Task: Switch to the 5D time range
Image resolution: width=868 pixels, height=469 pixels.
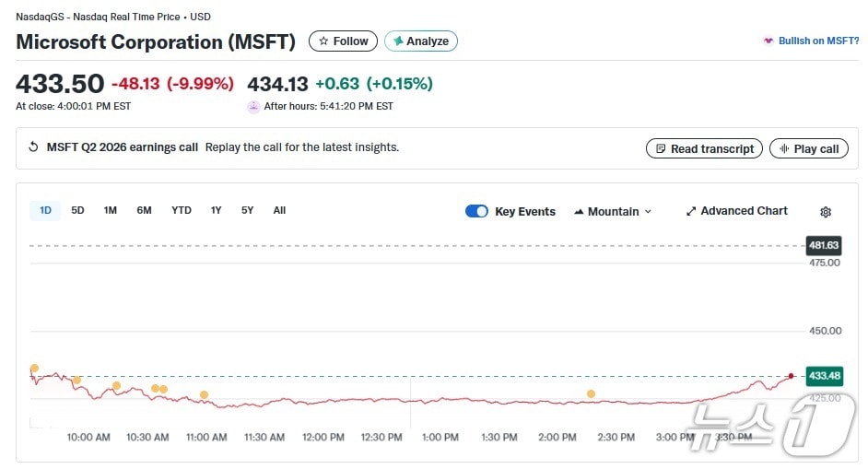Action: [x=77, y=210]
